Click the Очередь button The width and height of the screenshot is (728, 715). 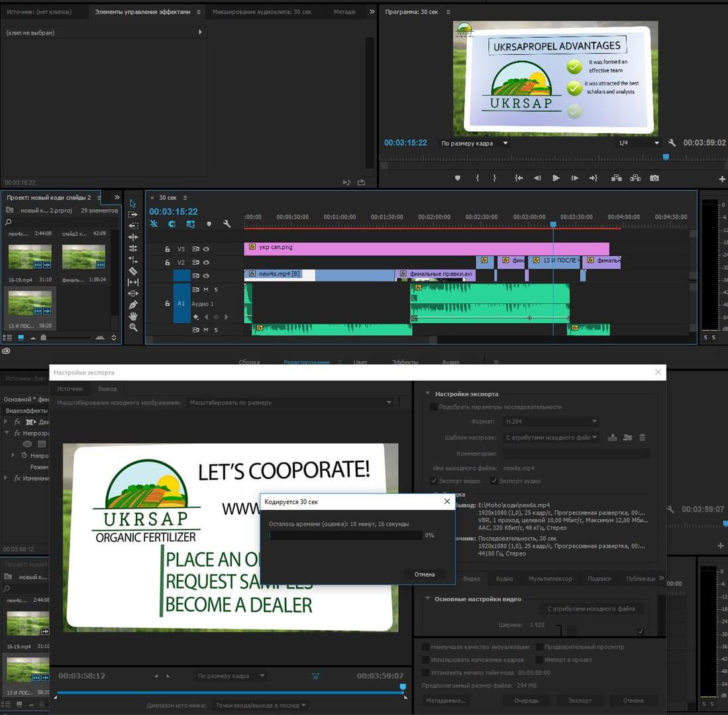pos(526,700)
